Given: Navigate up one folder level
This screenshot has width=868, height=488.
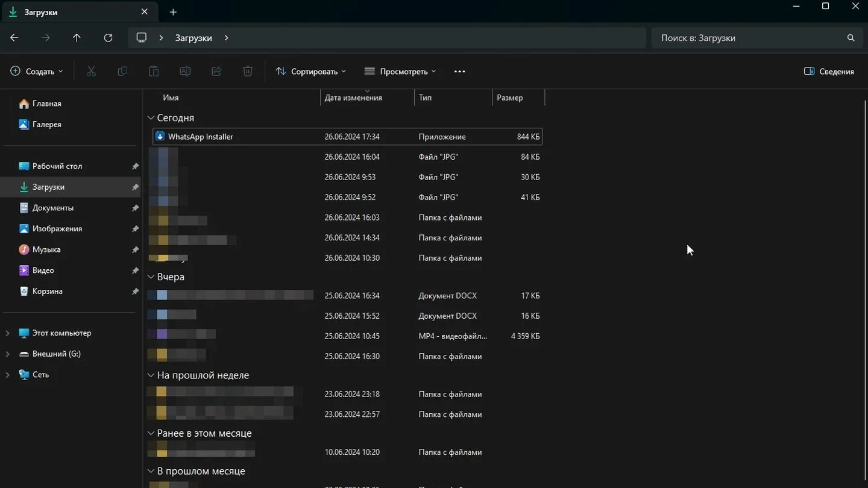Looking at the screenshot, I should click(x=77, y=37).
